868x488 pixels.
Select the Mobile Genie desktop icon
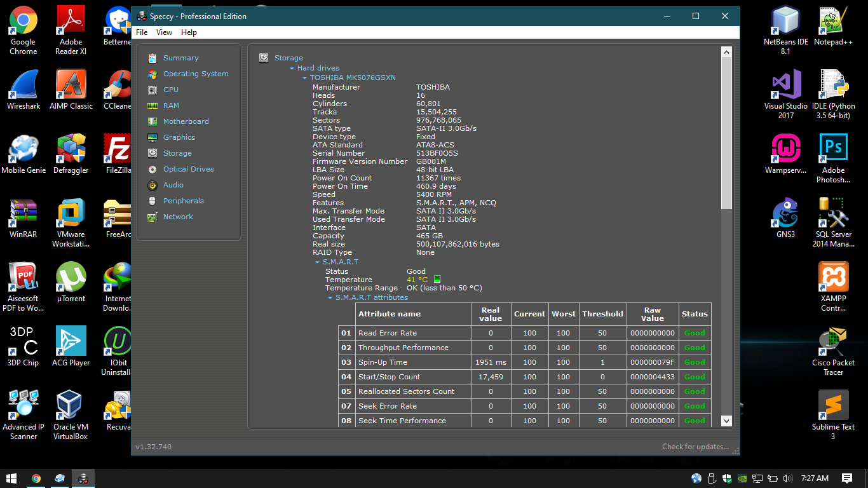[24, 154]
